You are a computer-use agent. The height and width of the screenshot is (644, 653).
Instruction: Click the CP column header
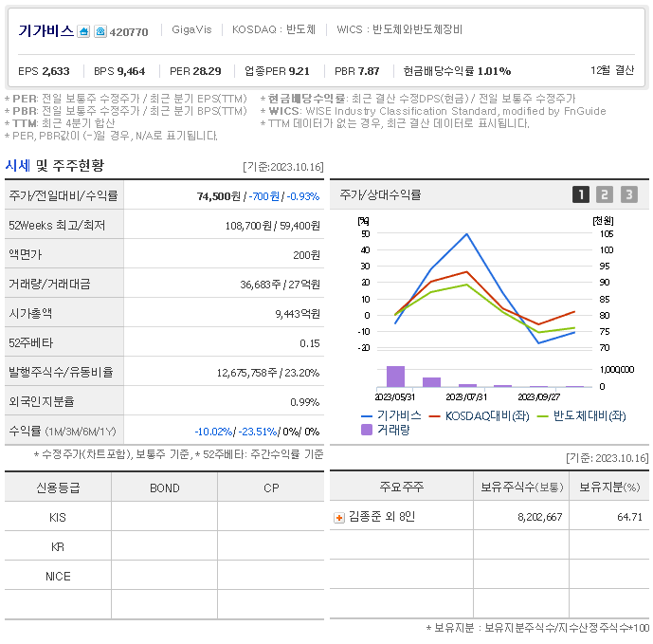point(271,488)
